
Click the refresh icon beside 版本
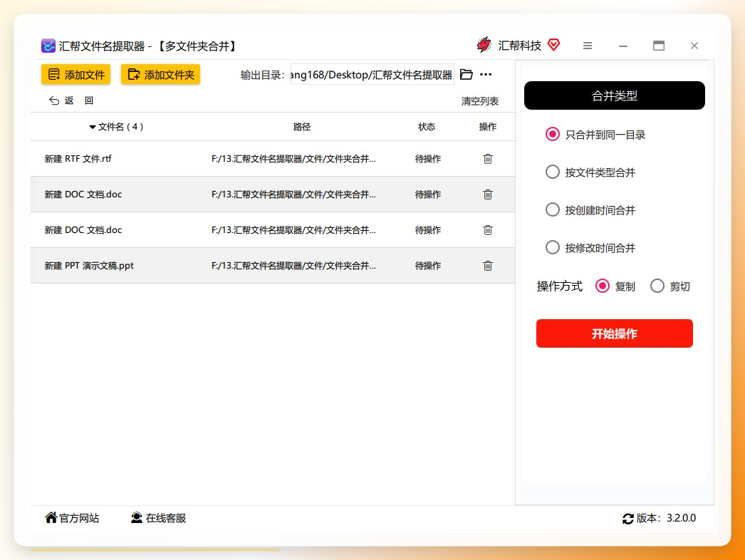pos(627,519)
